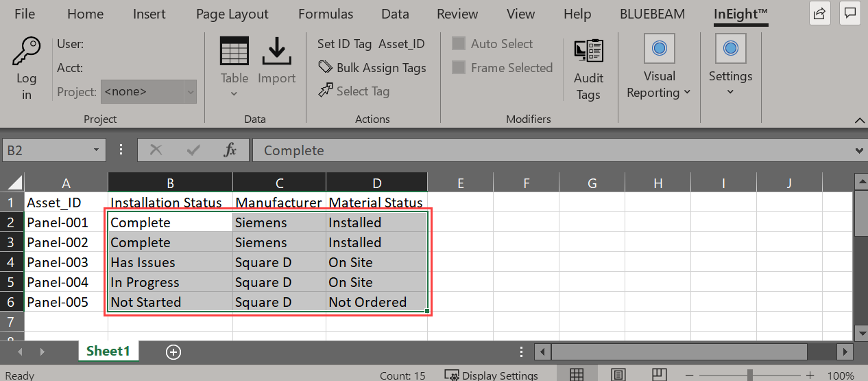Open the Name Box dropdown arrow
868x381 pixels.
[96, 150]
